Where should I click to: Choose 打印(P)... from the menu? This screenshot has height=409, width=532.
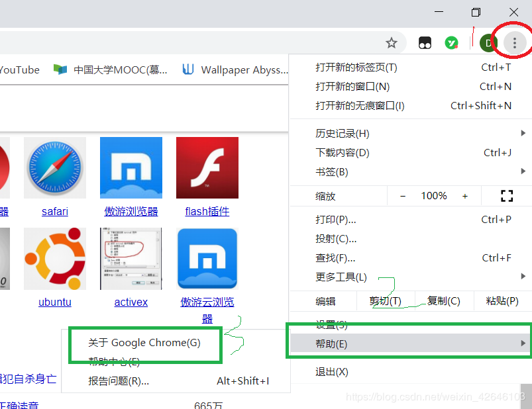point(411,220)
